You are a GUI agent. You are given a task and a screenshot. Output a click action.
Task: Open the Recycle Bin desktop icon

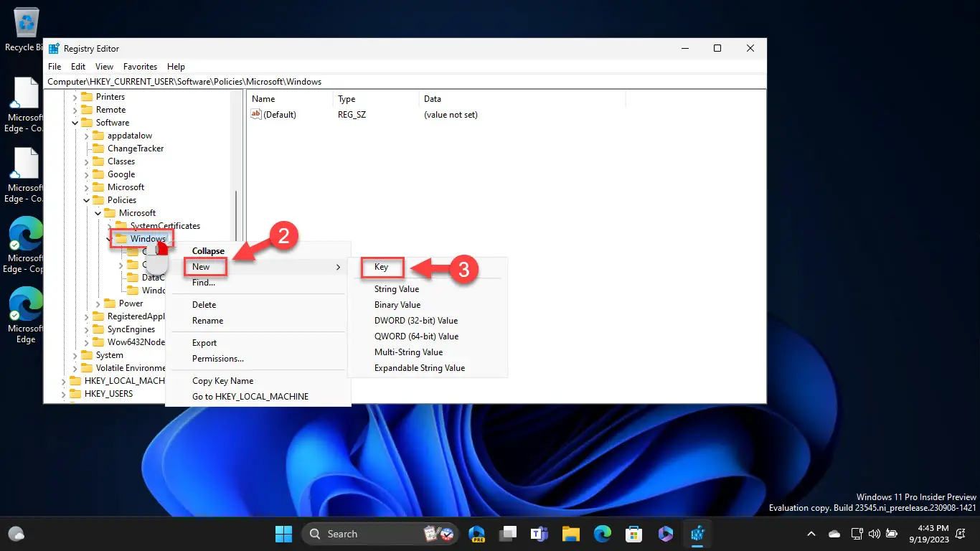click(25, 30)
